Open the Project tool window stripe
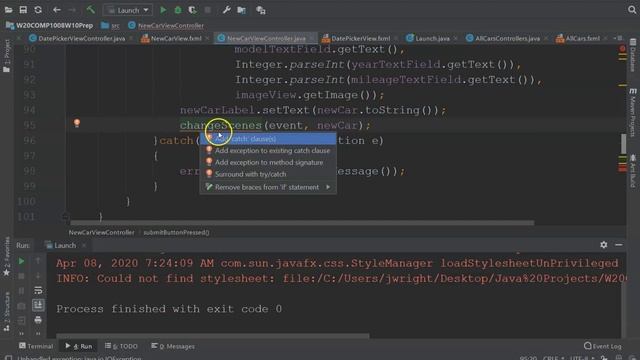 click(x=7, y=57)
